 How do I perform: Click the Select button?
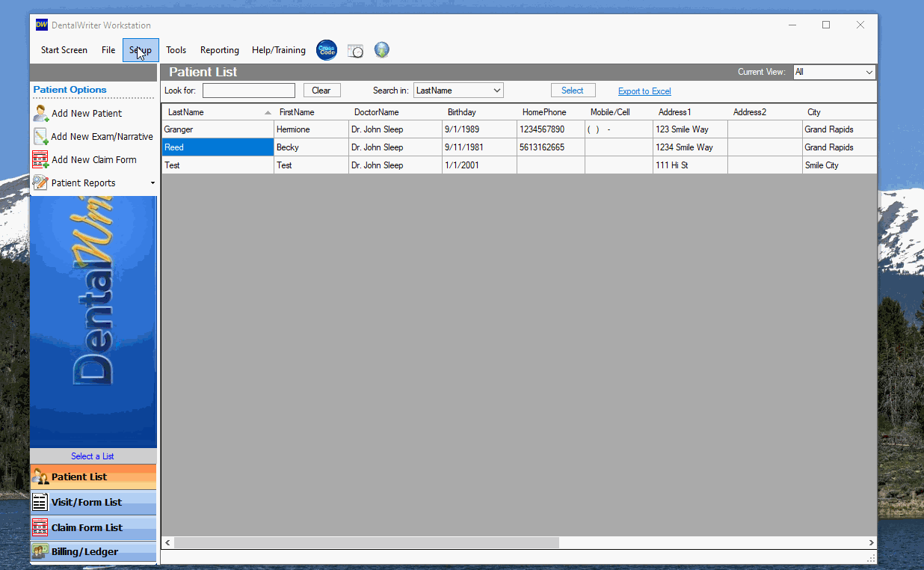click(x=573, y=91)
